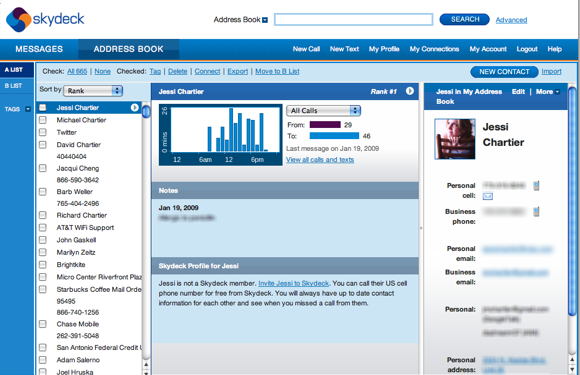The height and width of the screenshot is (375, 580).
Task: Select Micro Center Riverfront Plaza contact
Action: click(x=99, y=277)
